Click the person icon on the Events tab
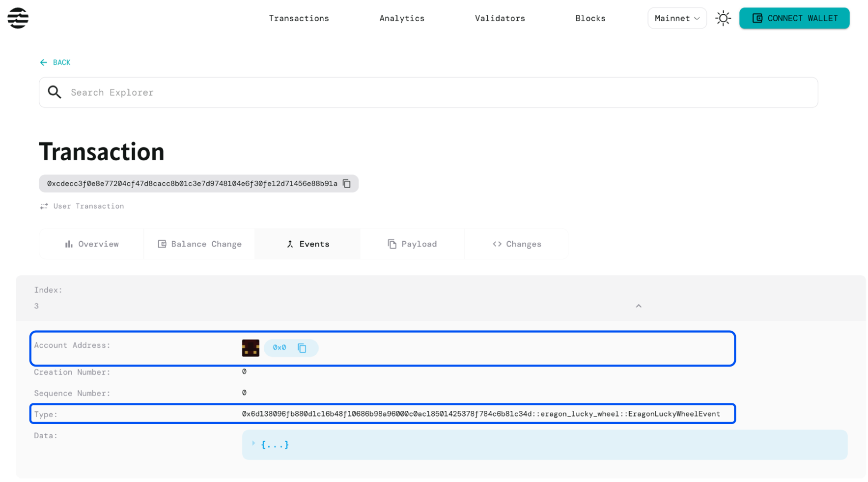Screen dimensions: 868x482 (290, 244)
